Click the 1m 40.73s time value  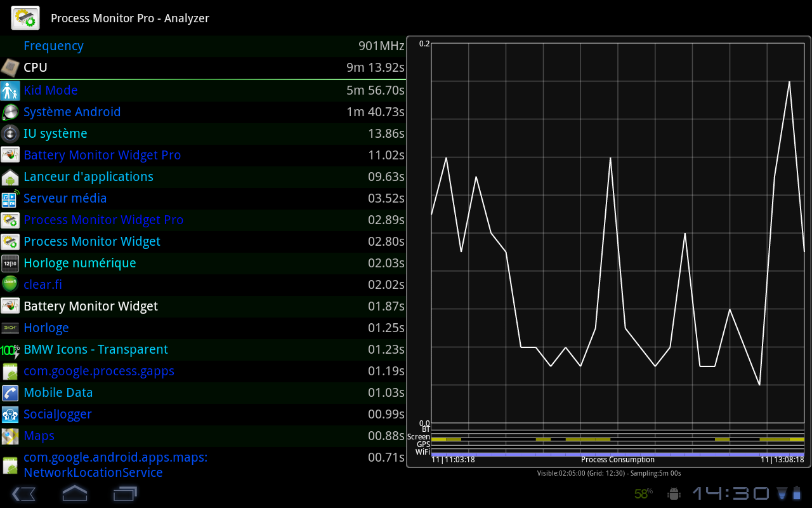[x=376, y=112]
